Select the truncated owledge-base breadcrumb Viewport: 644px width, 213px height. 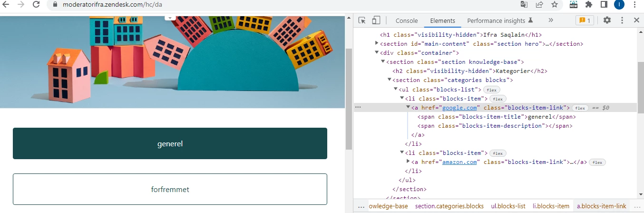389,206
